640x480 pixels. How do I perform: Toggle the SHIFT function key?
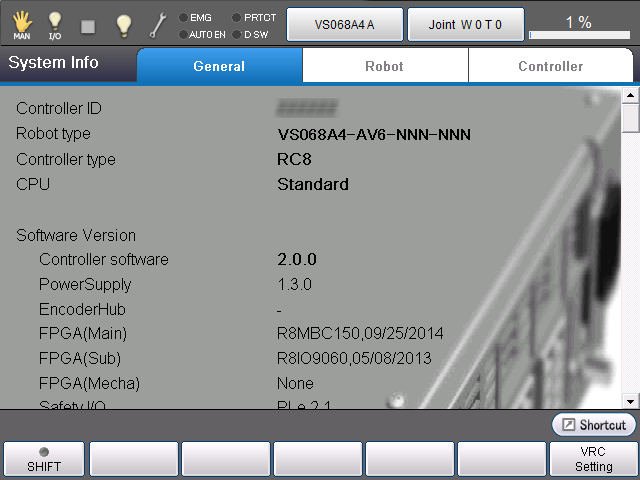coord(44,459)
